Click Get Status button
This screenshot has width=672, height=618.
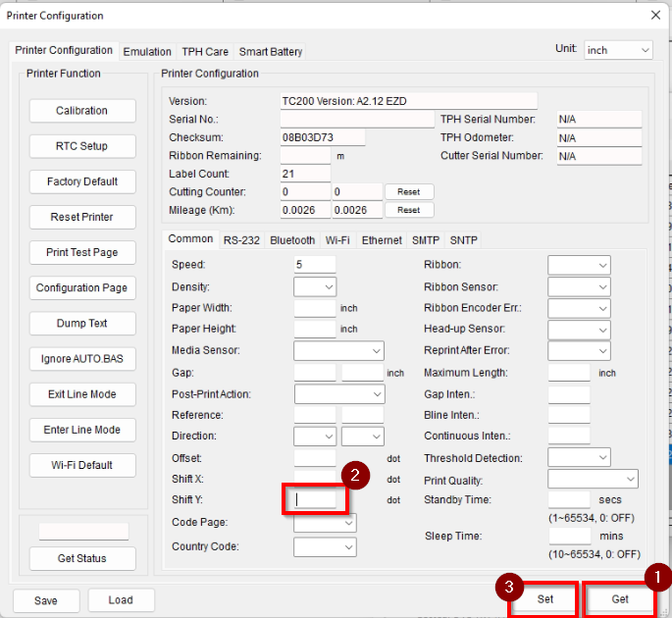coord(81,558)
